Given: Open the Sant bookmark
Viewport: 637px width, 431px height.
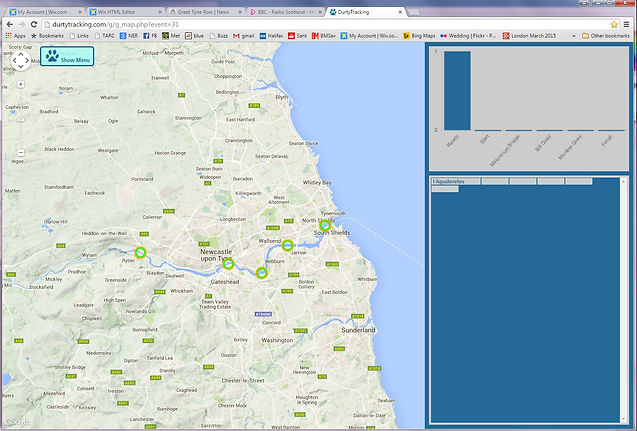Looking at the screenshot, I should coord(297,36).
